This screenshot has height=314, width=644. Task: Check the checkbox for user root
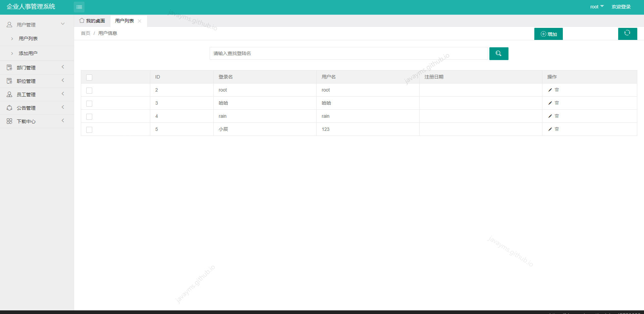[x=89, y=90]
